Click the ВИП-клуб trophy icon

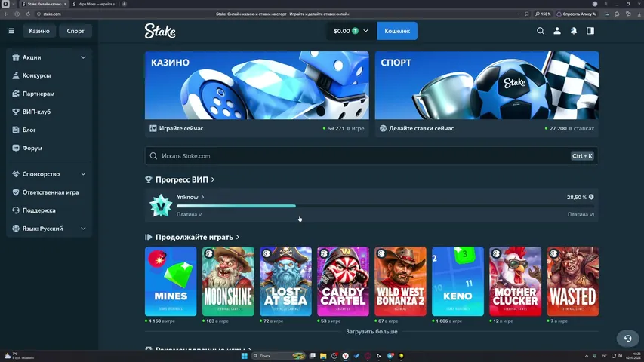[16, 112]
